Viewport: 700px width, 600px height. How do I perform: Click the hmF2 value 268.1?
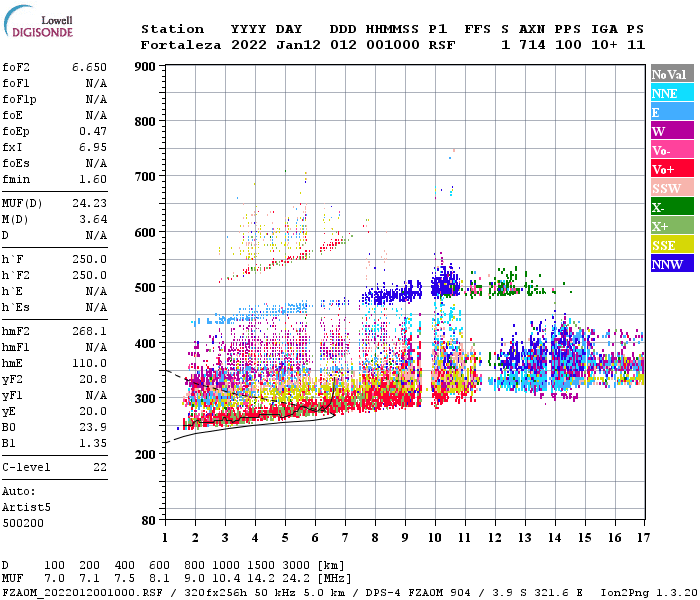[x=89, y=331]
